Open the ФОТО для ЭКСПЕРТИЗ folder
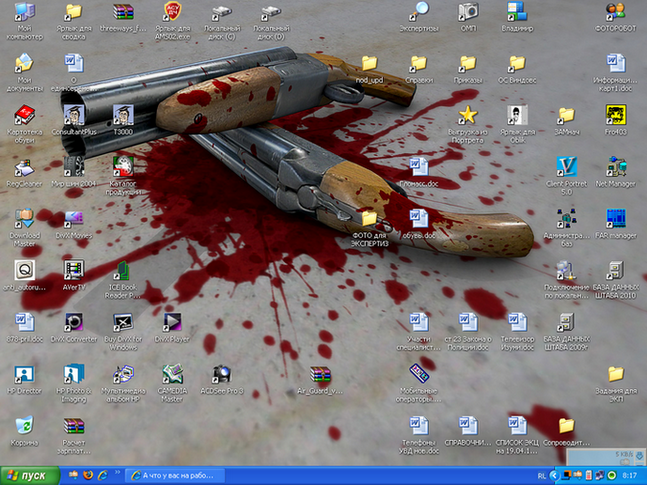The height and width of the screenshot is (485, 647). [369, 220]
